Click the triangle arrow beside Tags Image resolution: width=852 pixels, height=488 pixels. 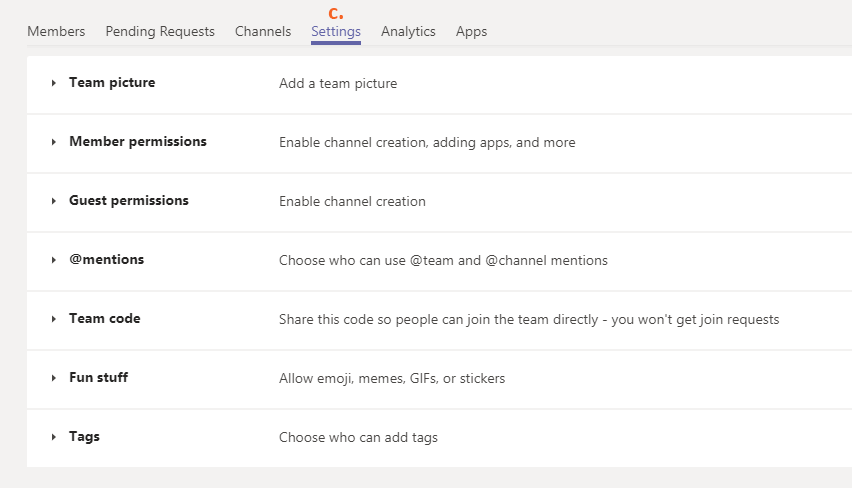coord(54,438)
